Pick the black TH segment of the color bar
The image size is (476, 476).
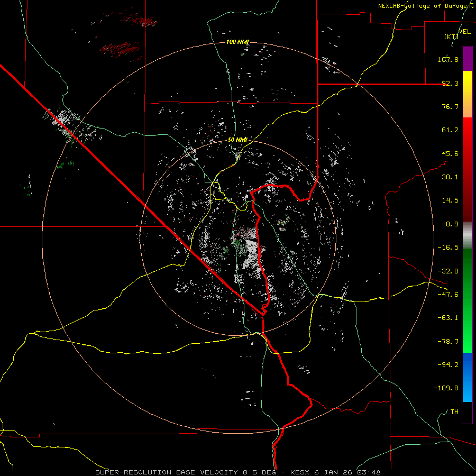coord(467,413)
